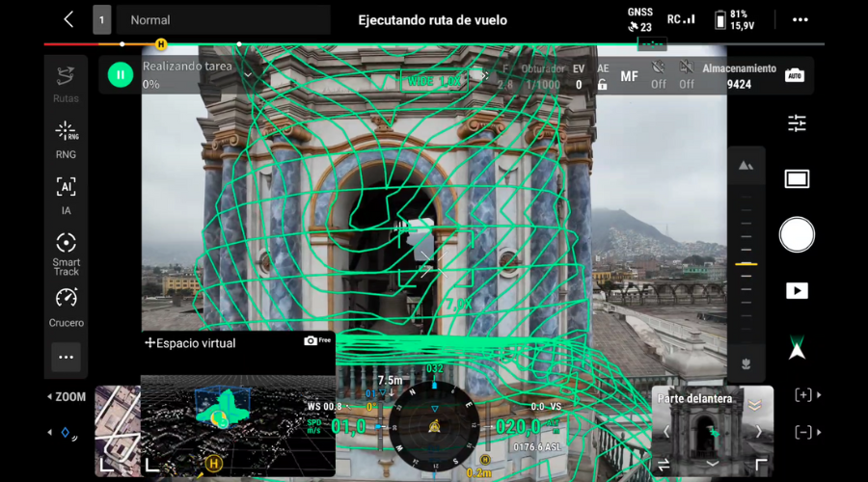Toggle the AE exposure lock
868x482 pixels.
click(x=603, y=76)
